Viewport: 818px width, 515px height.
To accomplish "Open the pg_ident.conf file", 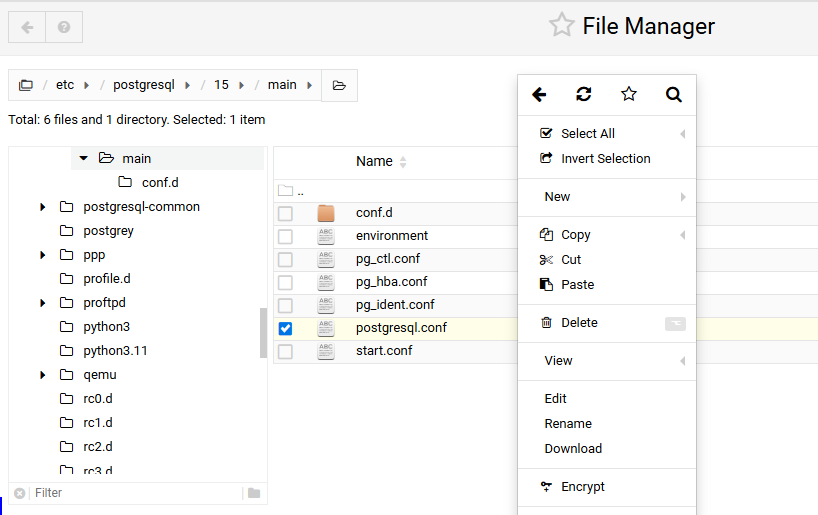I will pyautogui.click(x=395, y=305).
